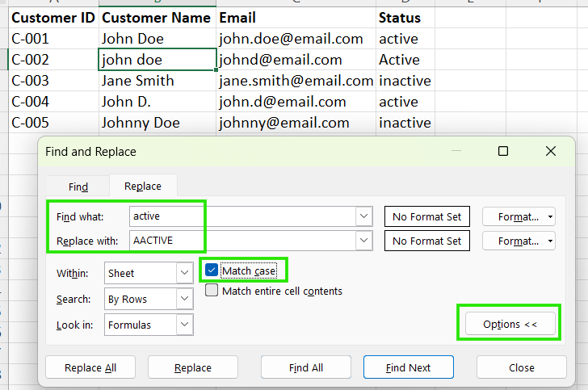The height and width of the screenshot is (390, 588).
Task: Click the Replace with preview box reading No Format Set
Action: click(427, 241)
